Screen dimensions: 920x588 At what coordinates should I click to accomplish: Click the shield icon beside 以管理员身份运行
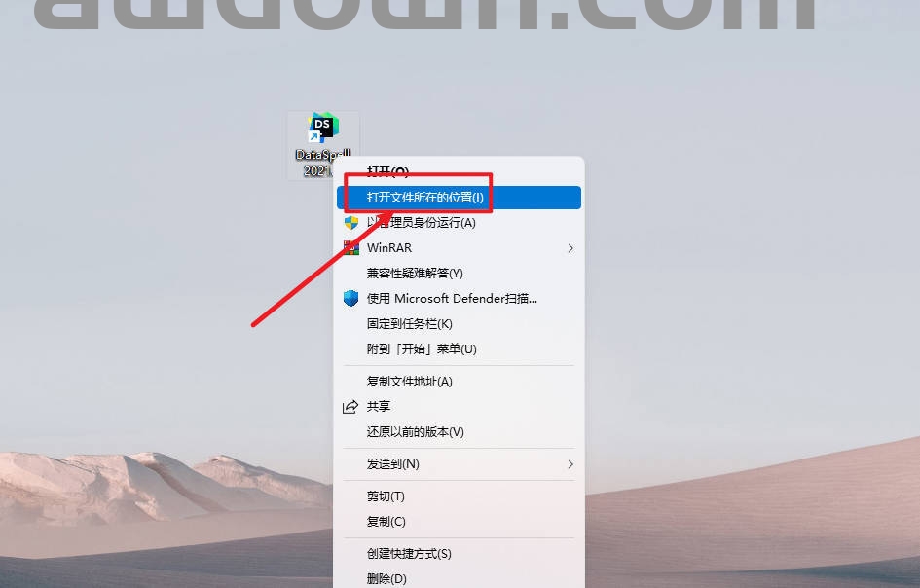pyautogui.click(x=350, y=223)
